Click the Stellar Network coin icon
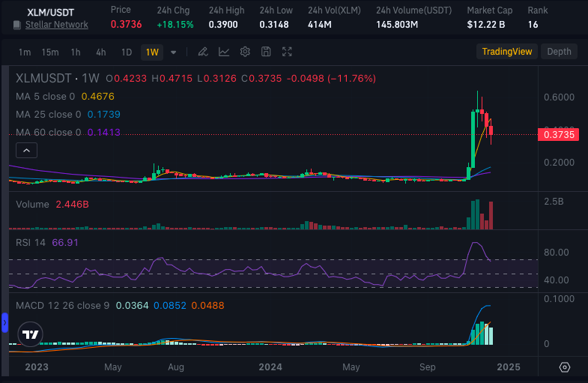The width and height of the screenshot is (588, 383). tap(16, 25)
